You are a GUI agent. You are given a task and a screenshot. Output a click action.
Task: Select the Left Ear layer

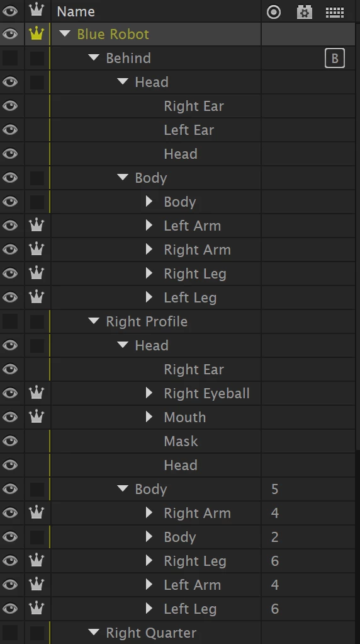[x=189, y=130]
